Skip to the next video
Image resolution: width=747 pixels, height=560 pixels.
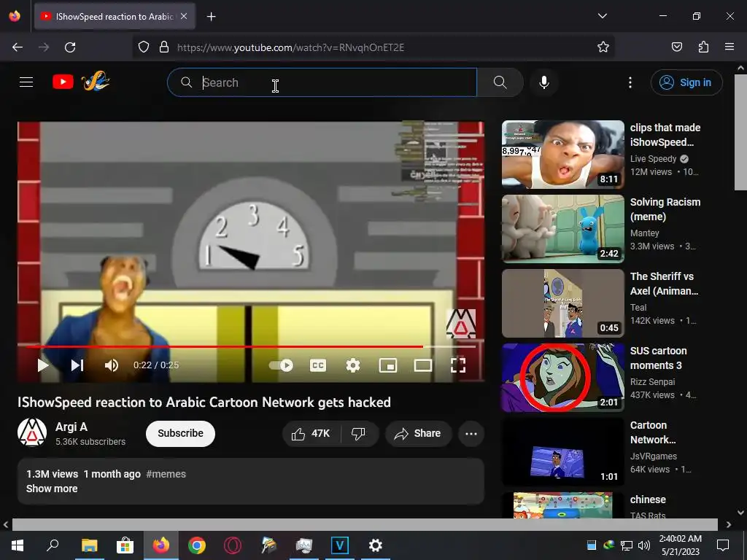click(x=77, y=365)
